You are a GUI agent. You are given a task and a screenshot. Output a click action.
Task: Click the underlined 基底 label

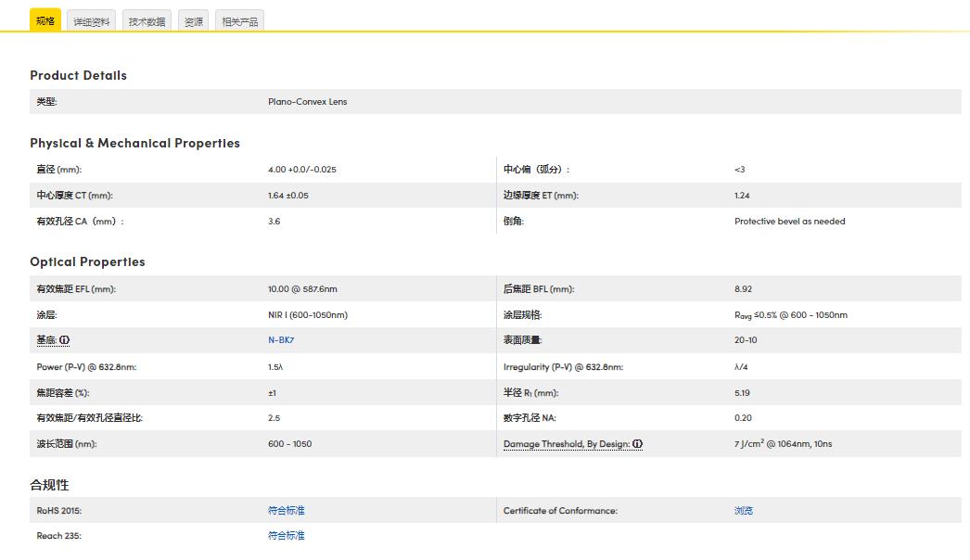point(46,340)
